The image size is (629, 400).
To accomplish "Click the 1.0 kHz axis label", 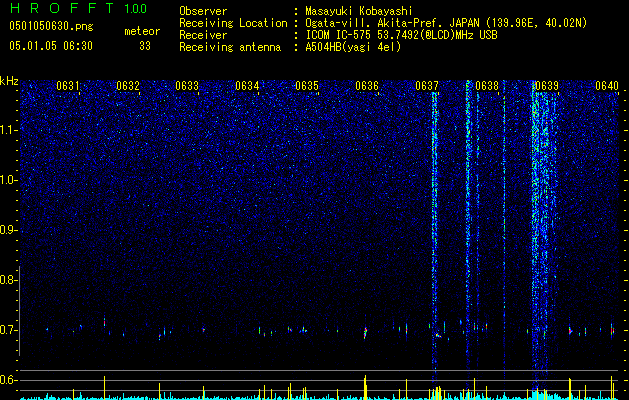I will coord(8,180).
